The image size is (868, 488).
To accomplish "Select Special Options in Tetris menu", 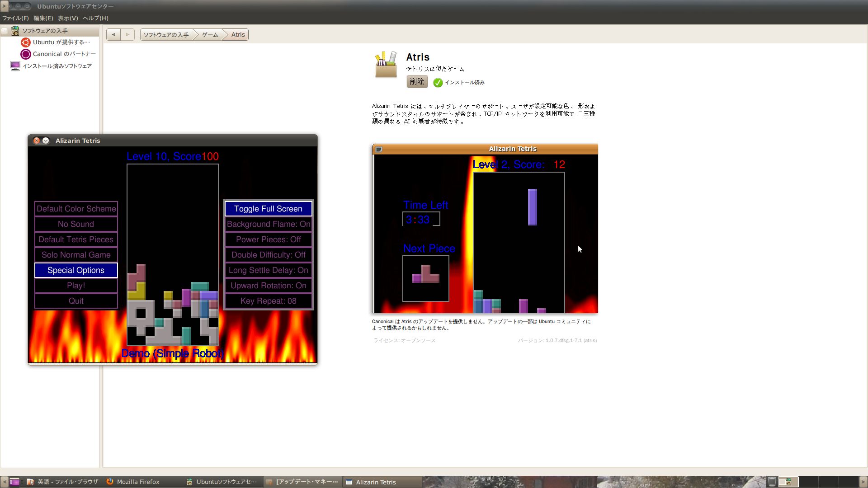I will 76,270.
